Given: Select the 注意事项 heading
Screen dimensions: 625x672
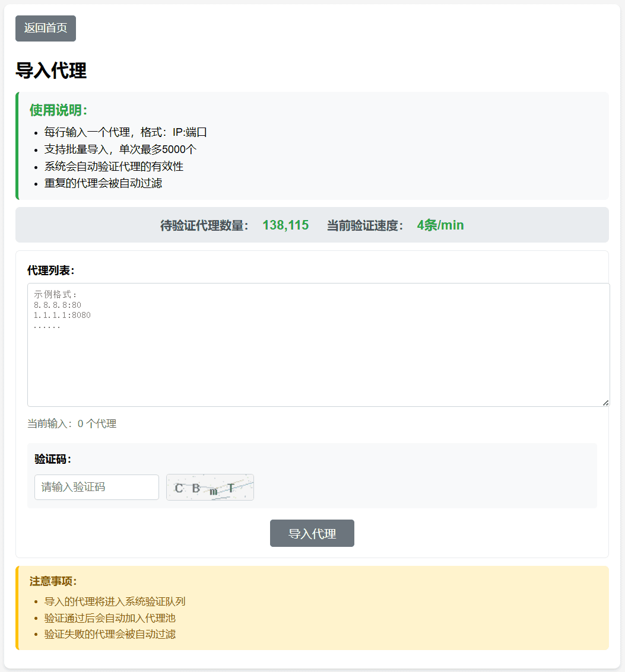Looking at the screenshot, I should coord(53,581).
